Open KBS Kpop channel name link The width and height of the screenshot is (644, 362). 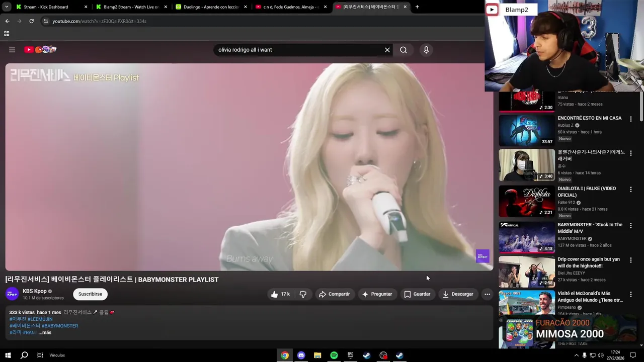[35, 291]
